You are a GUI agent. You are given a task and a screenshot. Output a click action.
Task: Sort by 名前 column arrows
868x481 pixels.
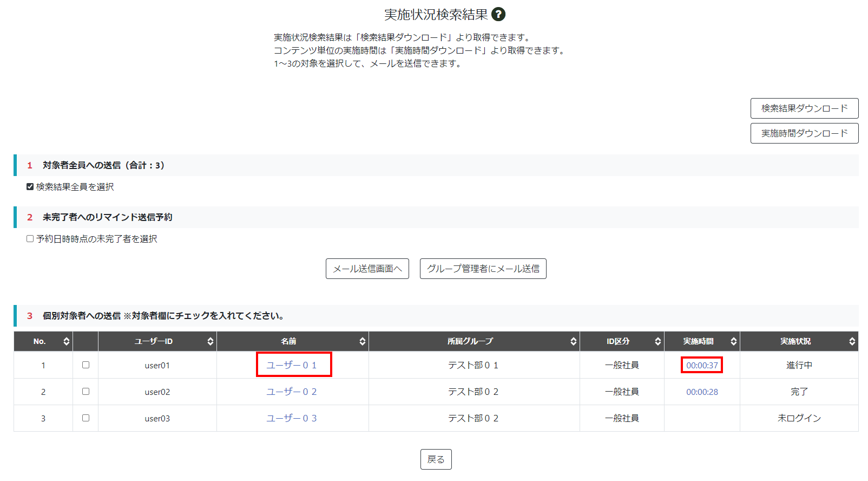click(362, 341)
